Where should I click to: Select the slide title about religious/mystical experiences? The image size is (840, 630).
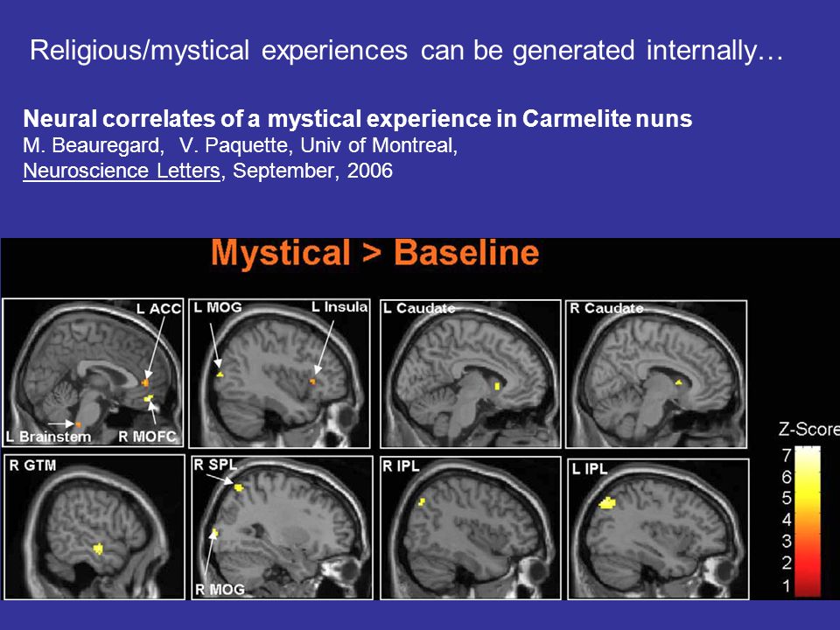[x=407, y=51]
